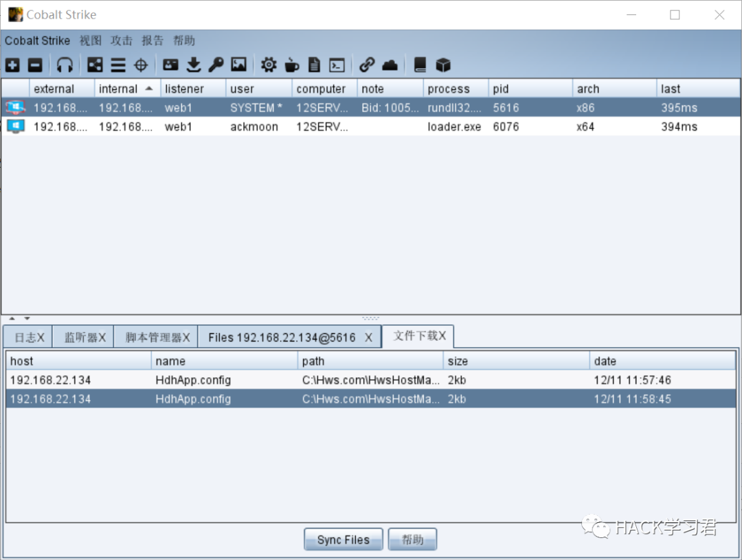
Task: Sort downloads by path column header
Action: [x=370, y=361]
